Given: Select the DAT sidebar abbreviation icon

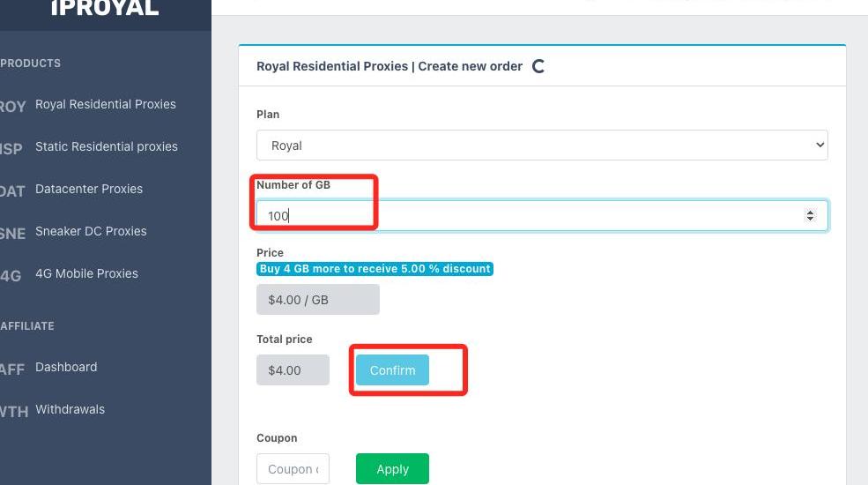Looking at the screenshot, I should [12, 191].
